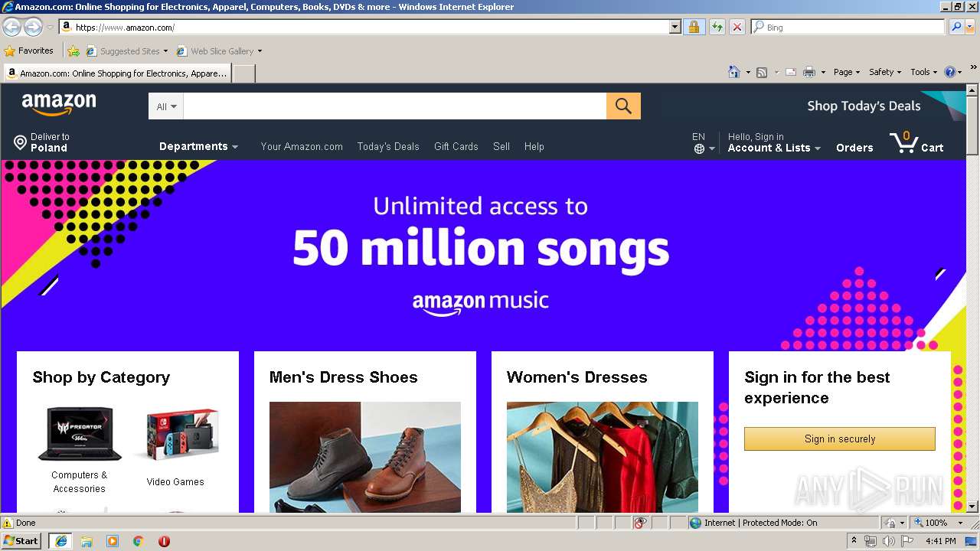Open the Page menu
Viewport: 980px width, 551px height.
tap(846, 72)
